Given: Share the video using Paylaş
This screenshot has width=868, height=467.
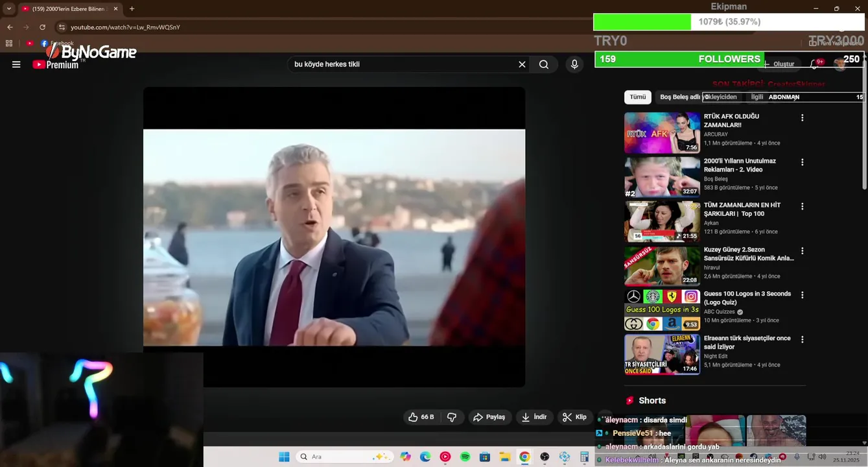Looking at the screenshot, I should click(489, 417).
